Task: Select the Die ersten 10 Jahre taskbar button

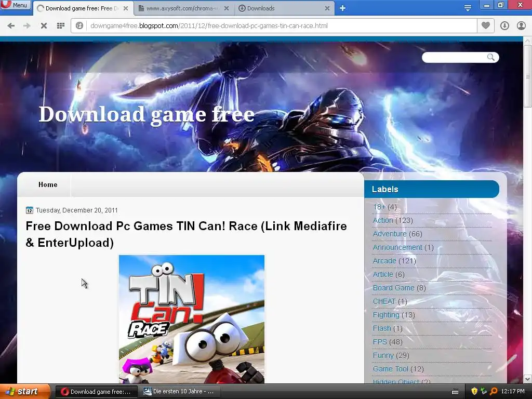Action: [x=179, y=392]
